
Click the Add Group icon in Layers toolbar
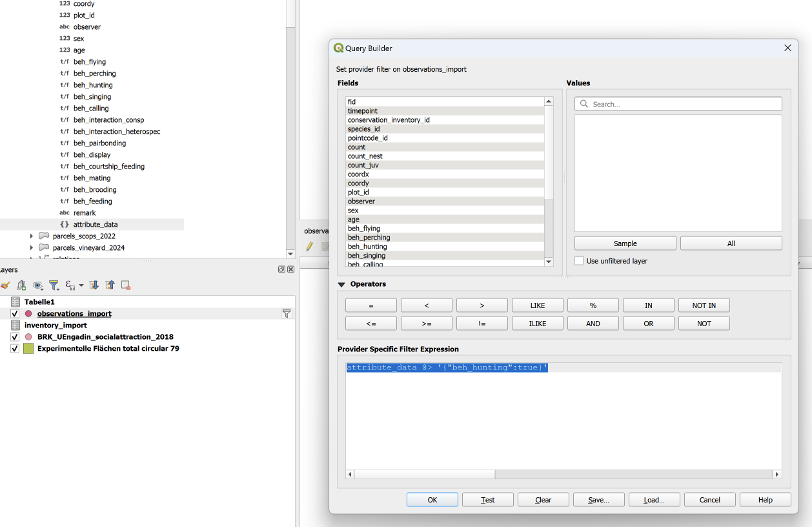coord(21,285)
